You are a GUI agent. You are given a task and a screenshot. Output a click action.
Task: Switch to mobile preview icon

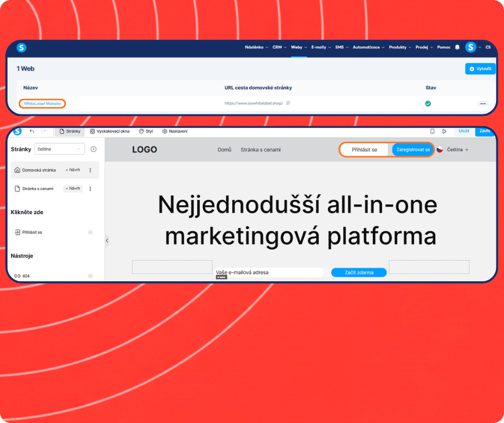coord(432,131)
